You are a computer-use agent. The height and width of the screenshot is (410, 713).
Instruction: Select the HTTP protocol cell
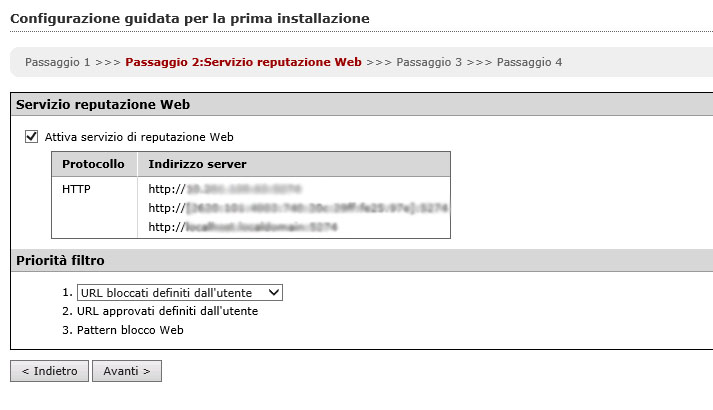77,188
